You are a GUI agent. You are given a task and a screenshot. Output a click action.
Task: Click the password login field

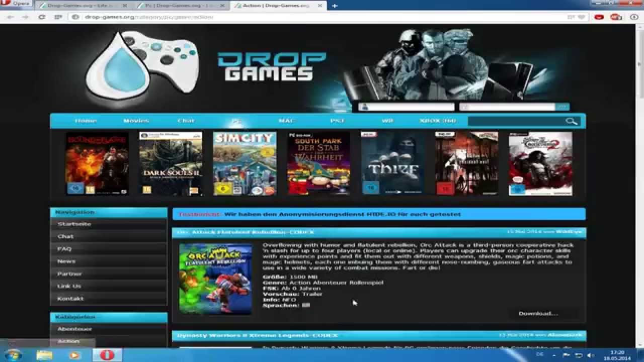(507, 107)
